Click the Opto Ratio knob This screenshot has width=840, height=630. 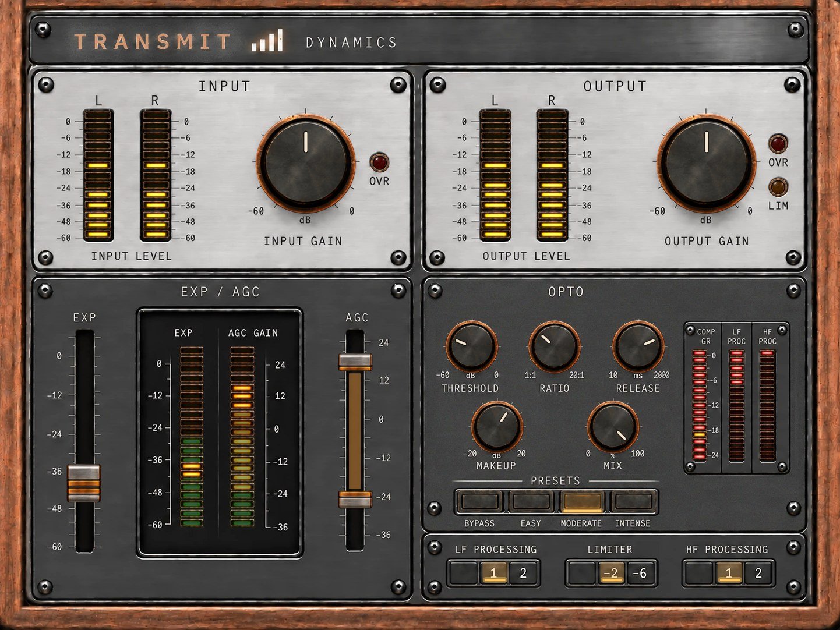pyautogui.click(x=554, y=346)
